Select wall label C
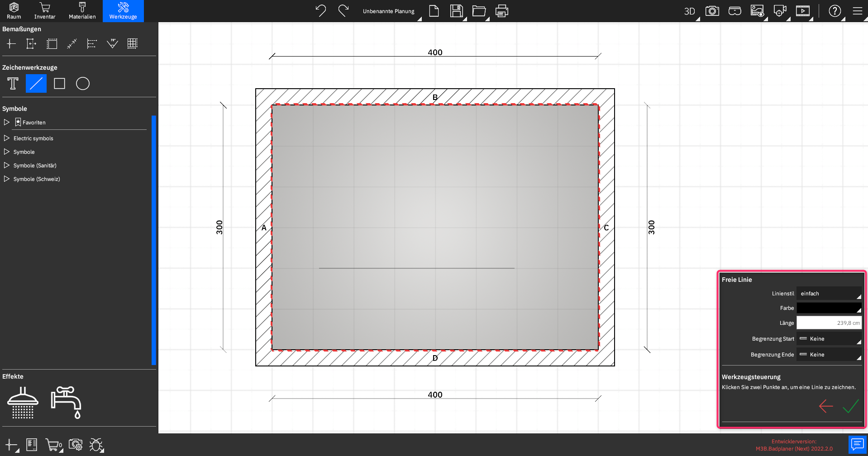 (606, 228)
